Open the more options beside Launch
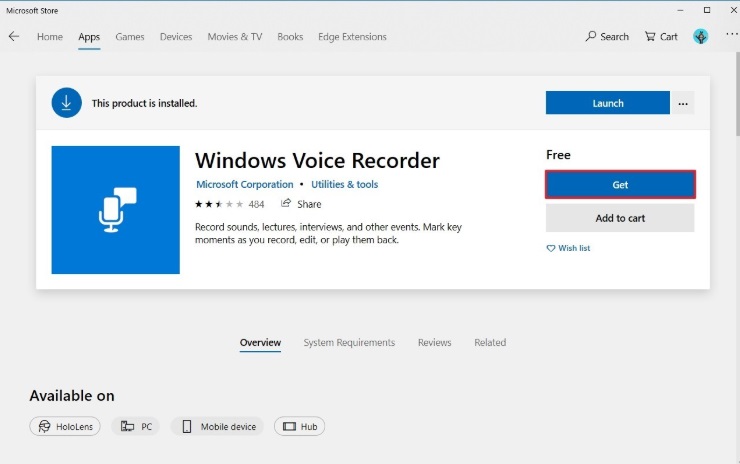 coord(683,103)
